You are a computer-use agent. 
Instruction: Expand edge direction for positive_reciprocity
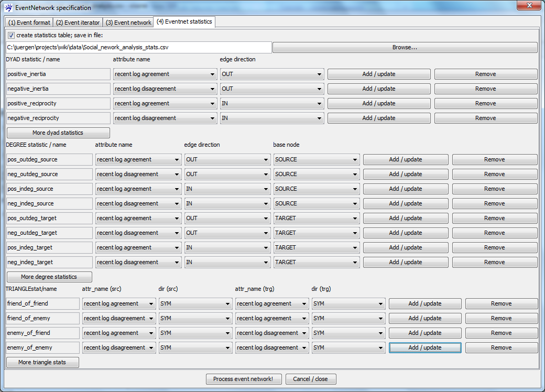pos(272,103)
